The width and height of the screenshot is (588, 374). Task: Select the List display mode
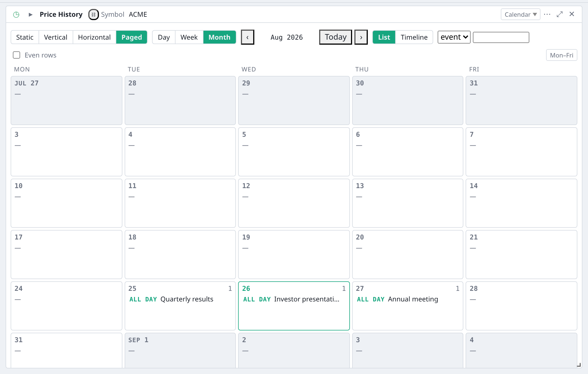click(384, 37)
